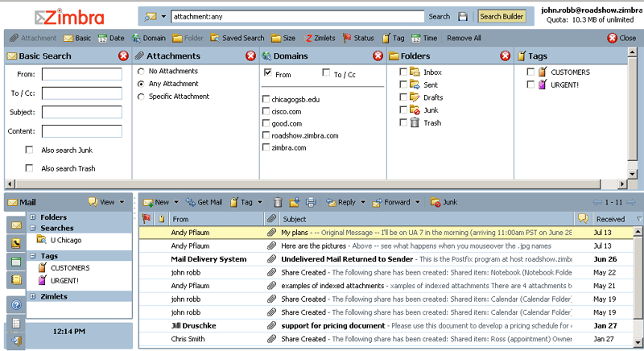Check the CUSTOMERS tag checkbox
The image size is (644, 351).
[530, 72]
